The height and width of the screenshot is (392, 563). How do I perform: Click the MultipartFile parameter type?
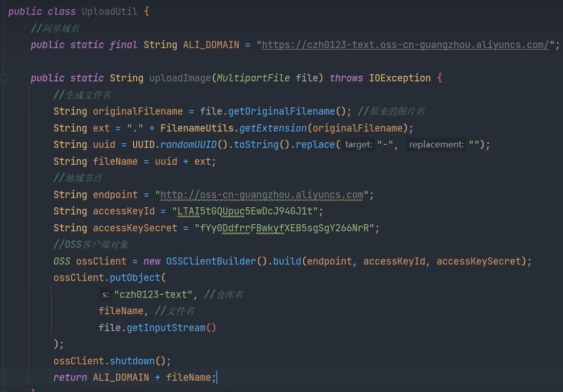click(253, 78)
